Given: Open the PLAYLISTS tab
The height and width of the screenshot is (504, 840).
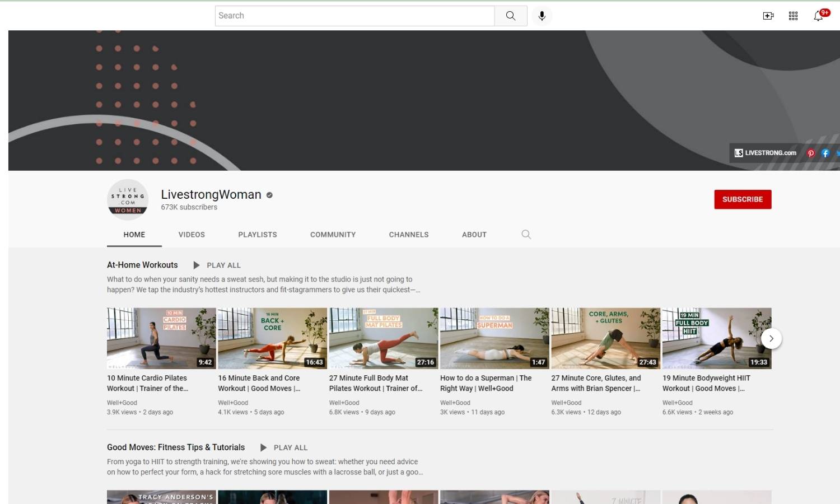Looking at the screenshot, I should point(258,235).
